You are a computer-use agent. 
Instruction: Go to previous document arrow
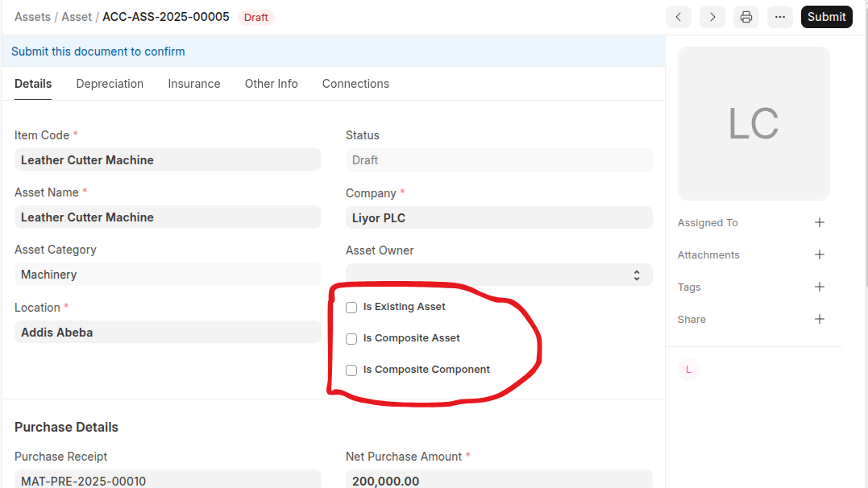[678, 17]
